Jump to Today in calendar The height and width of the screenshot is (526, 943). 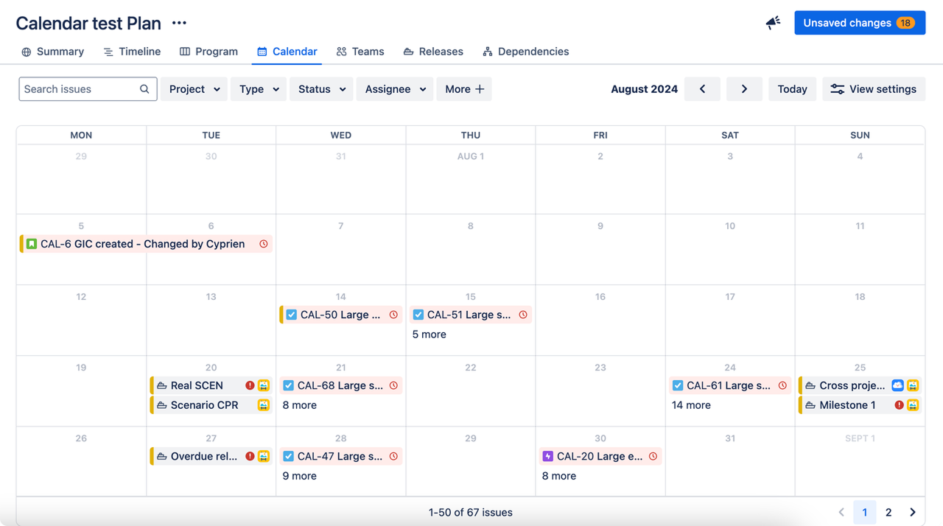point(792,89)
